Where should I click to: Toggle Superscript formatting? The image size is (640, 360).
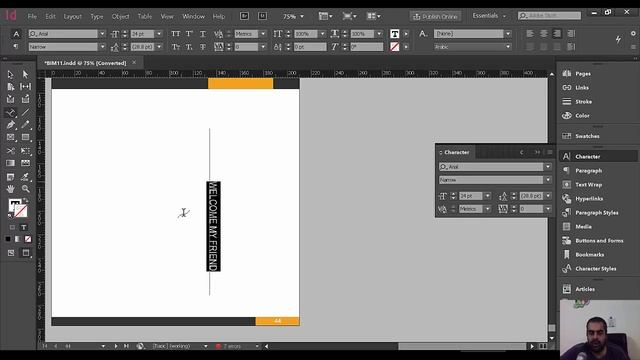coord(189,34)
